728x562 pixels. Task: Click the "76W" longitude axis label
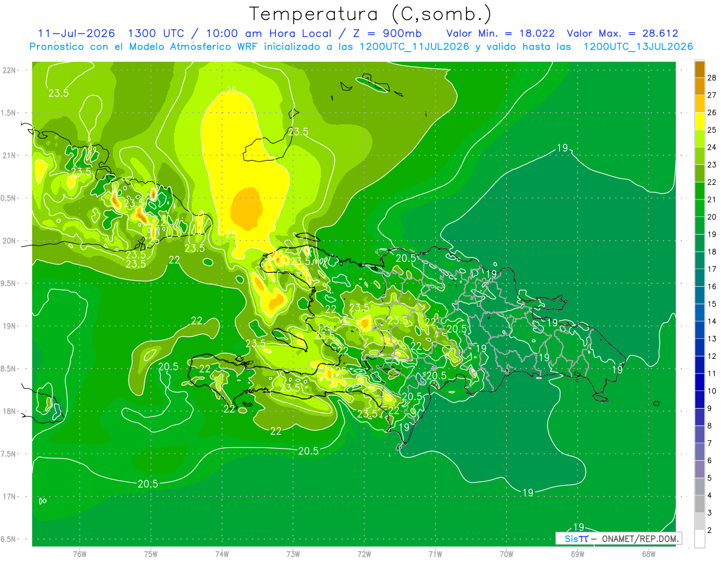pos(79,554)
